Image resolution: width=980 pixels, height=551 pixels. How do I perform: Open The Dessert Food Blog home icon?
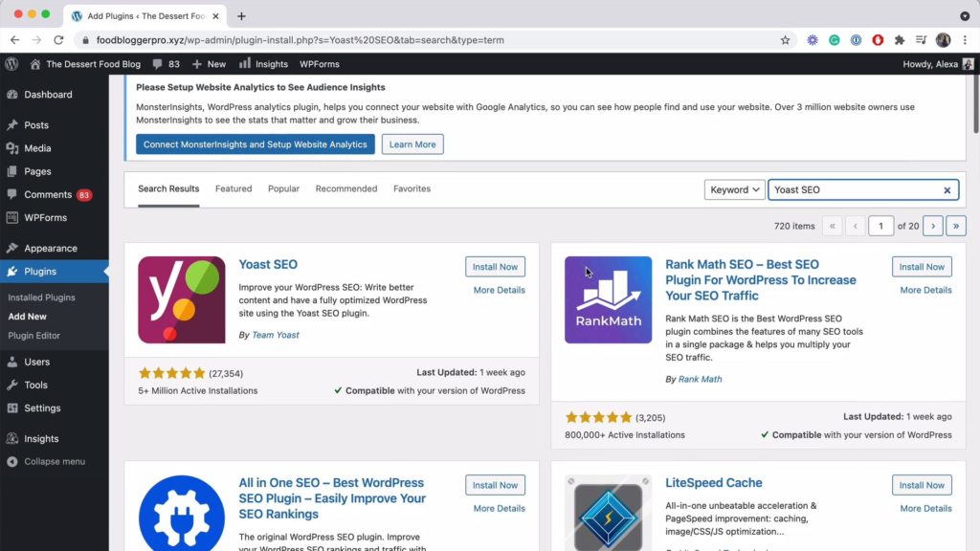point(35,64)
